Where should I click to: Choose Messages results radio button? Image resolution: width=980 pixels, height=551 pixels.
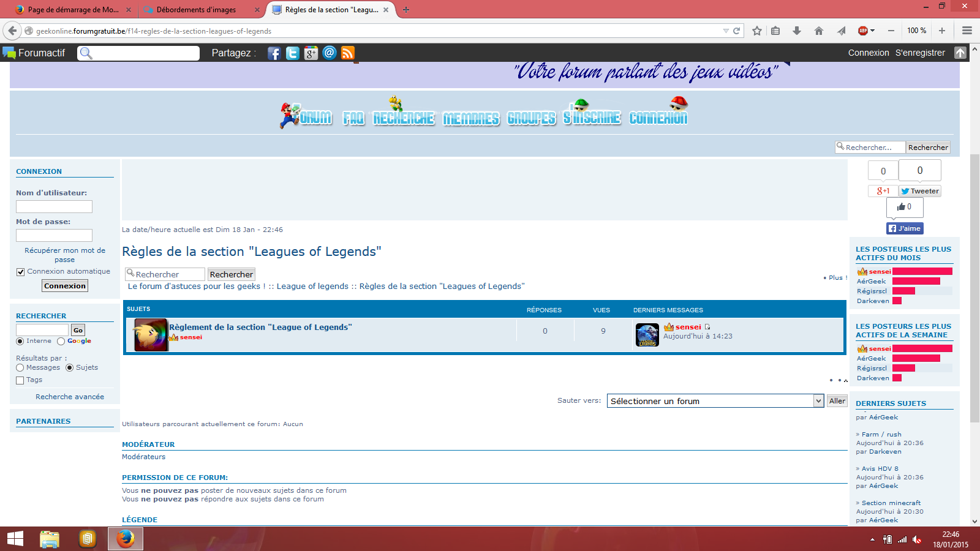point(20,368)
